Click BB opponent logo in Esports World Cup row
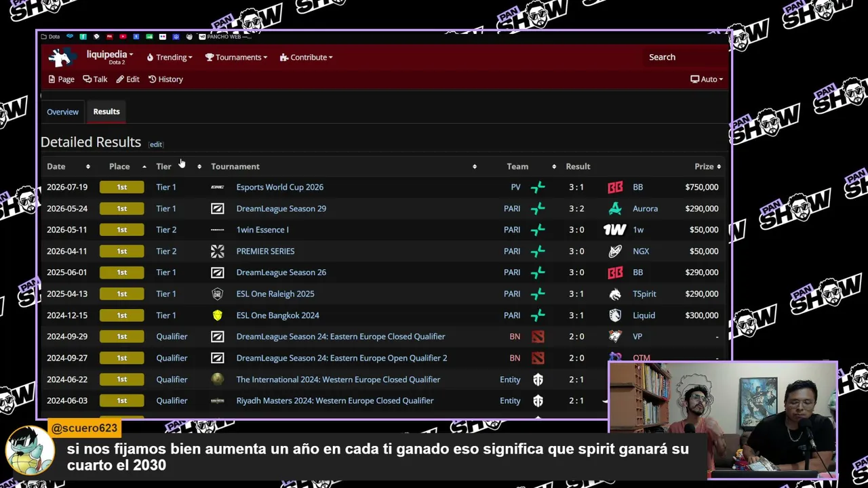Screen dimensions: 868x488 (615, 187)
